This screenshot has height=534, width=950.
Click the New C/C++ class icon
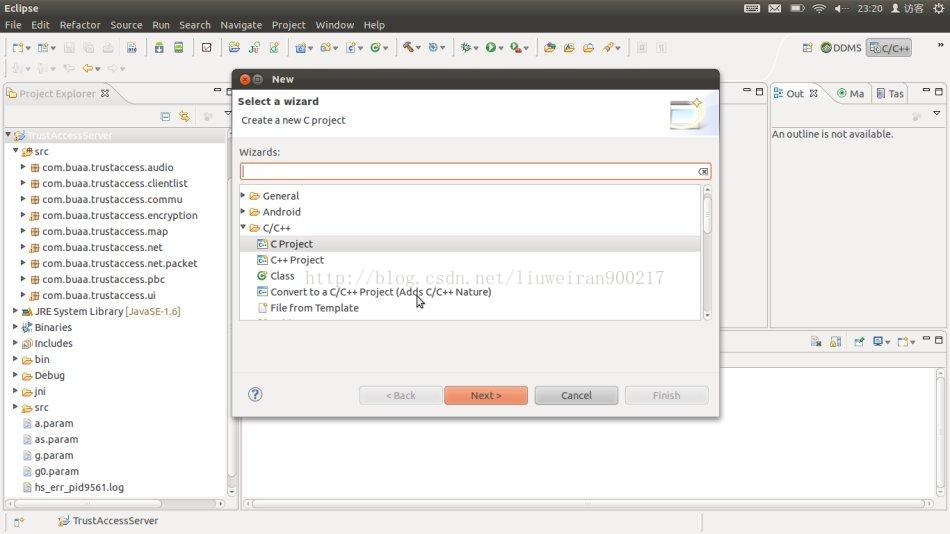[376, 47]
